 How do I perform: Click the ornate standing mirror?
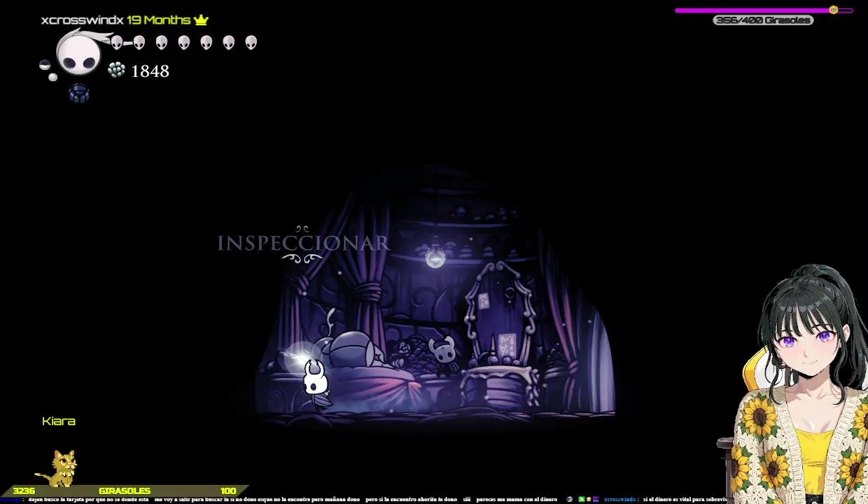(x=499, y=312)
